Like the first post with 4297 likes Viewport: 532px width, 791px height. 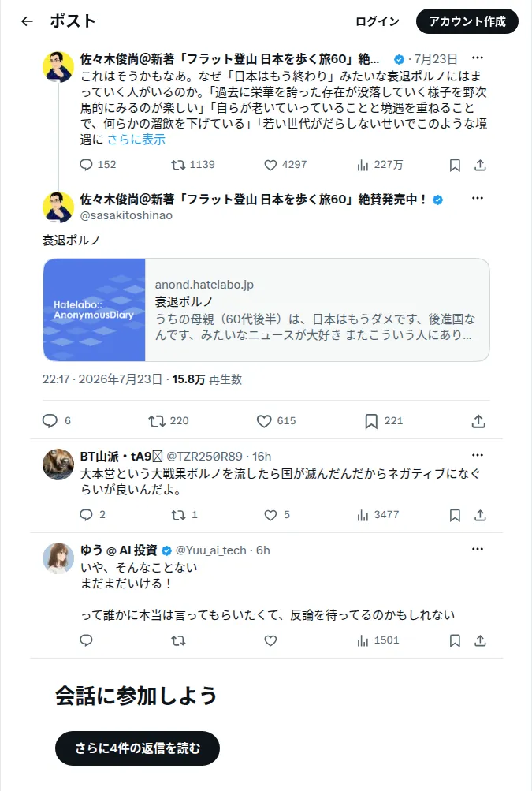click(285, 165)
